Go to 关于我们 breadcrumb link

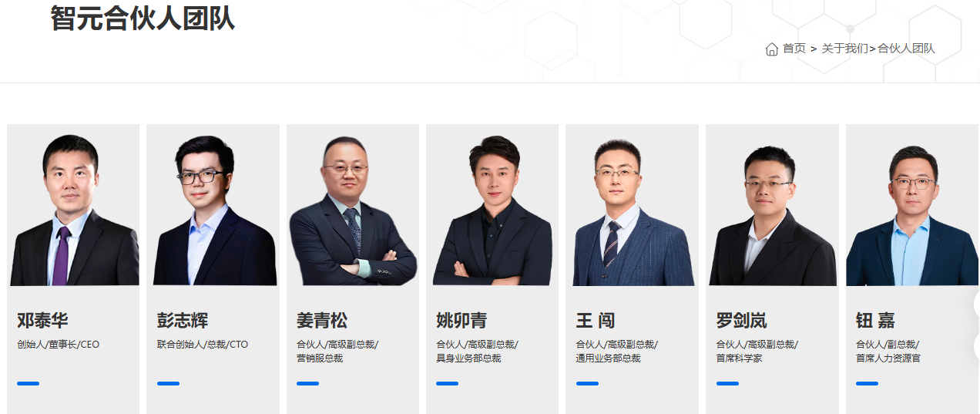pos(844,49)
